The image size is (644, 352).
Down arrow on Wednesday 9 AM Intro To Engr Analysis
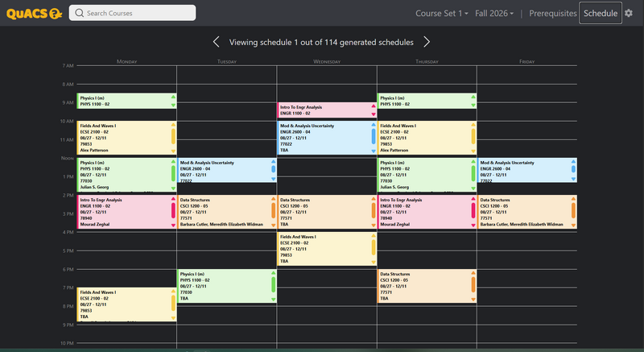(374, 114)
